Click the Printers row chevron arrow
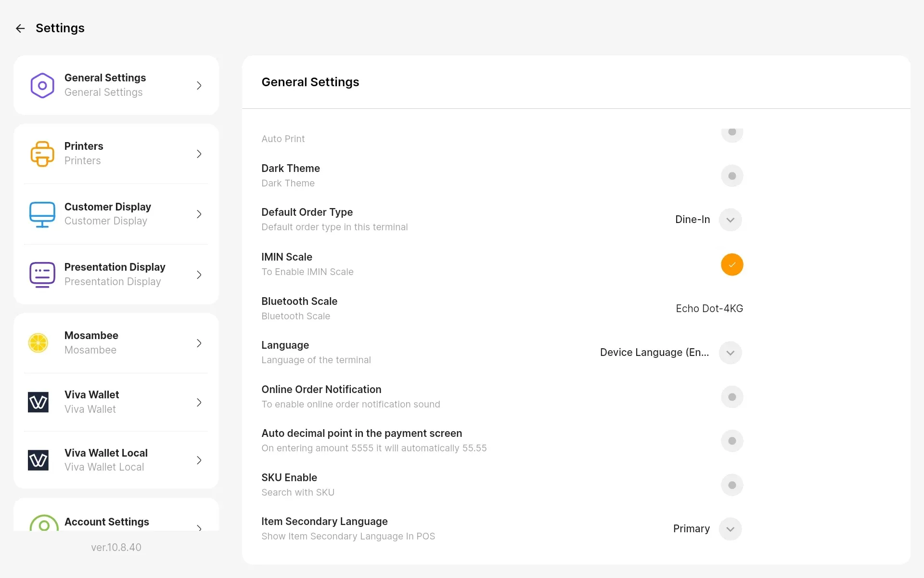Image resolution: width=924 pixels, height=578 pixels. pos(199,154)
